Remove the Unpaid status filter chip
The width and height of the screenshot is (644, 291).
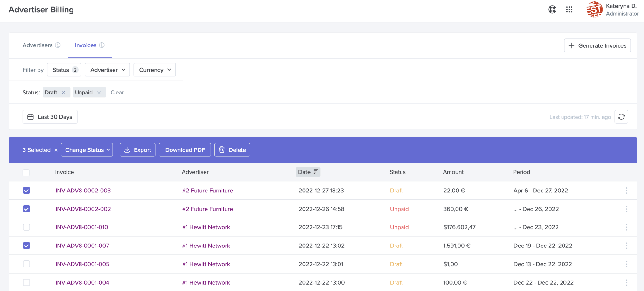99,93
